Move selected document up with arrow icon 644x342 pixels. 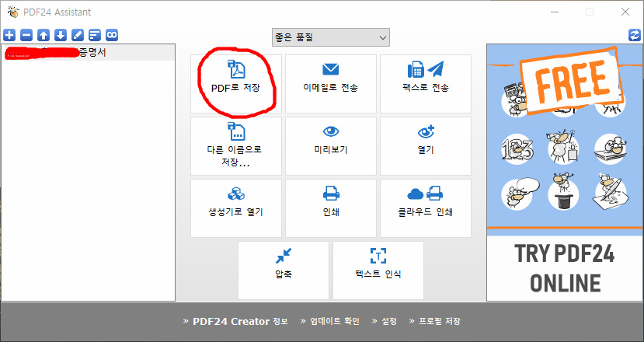[x=44, y=35]
